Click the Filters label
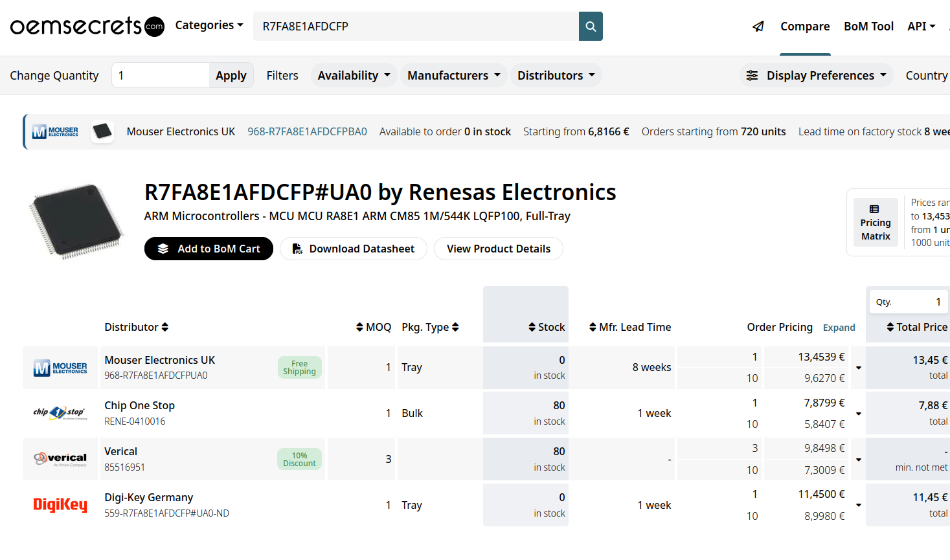Screen dimensions: 950x560 (282, 76)
